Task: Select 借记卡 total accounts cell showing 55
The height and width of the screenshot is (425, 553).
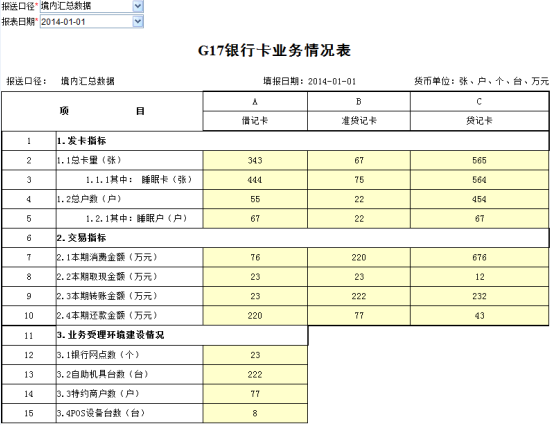Action: 255,199
